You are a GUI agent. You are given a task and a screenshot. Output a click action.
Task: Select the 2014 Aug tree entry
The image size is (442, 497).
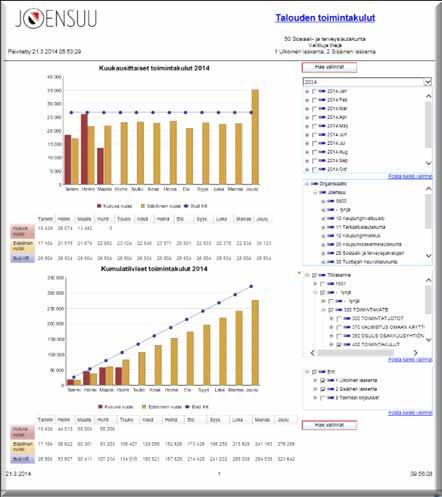[x=337, y=152]
